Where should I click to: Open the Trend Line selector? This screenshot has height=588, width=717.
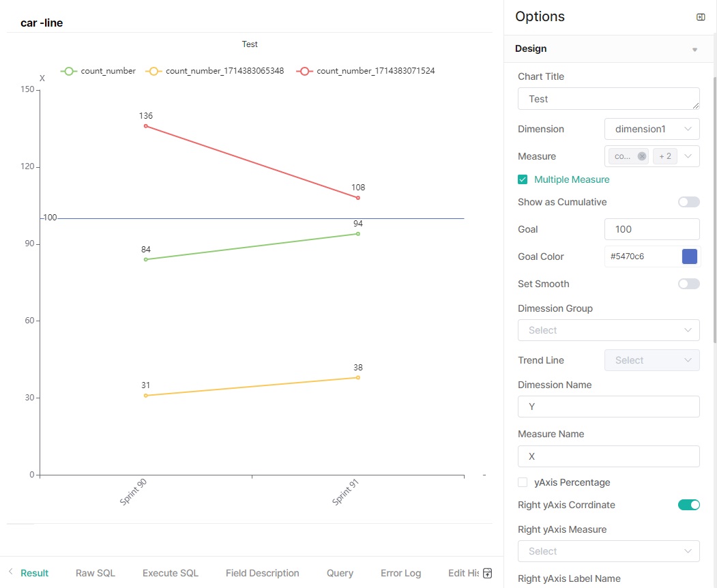coord(652,360)
